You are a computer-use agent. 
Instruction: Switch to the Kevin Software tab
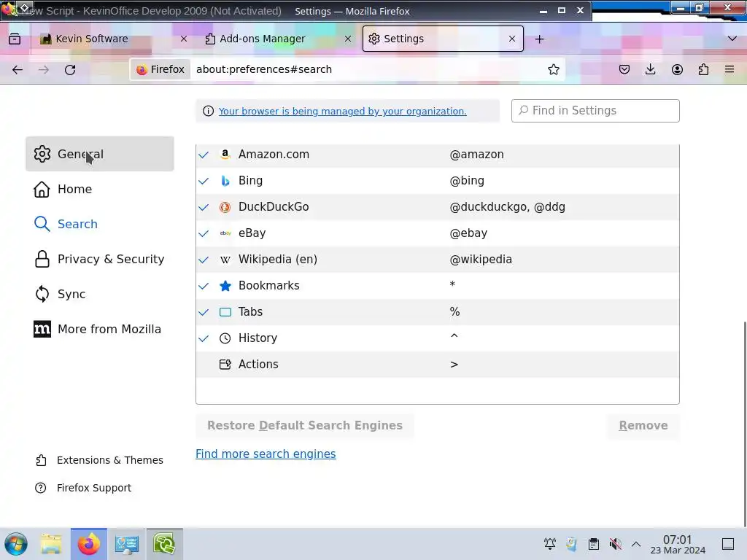(114, 39)
